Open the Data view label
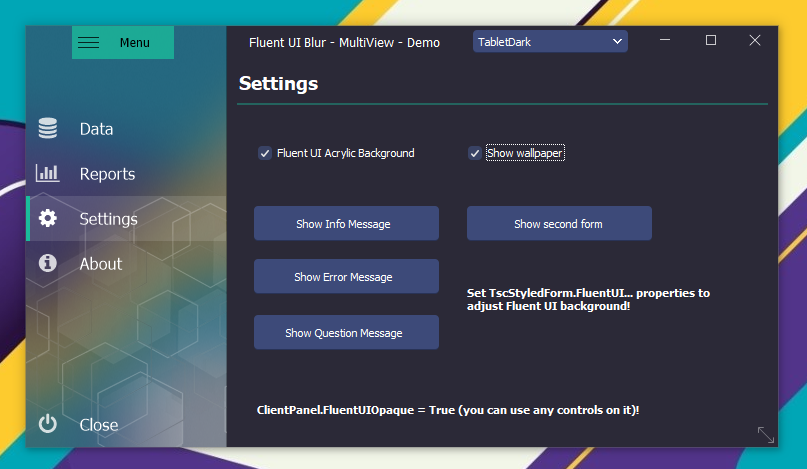The height and width of the screenshot is (469, 807). click(x=96, y=129)
